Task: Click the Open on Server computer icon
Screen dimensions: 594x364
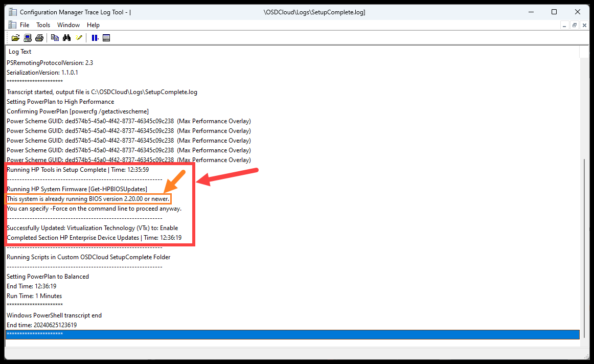Action: [28, 38]
